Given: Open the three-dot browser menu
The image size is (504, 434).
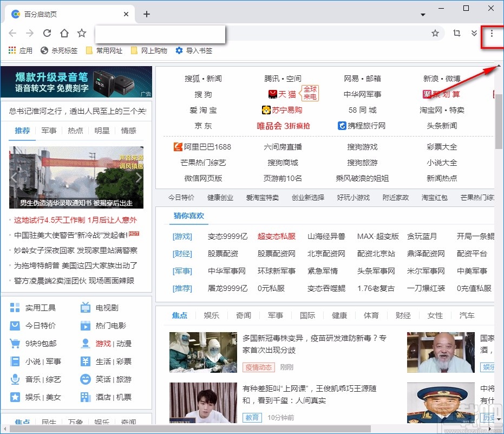Looking at the screenshot, I should coord(492,33).
